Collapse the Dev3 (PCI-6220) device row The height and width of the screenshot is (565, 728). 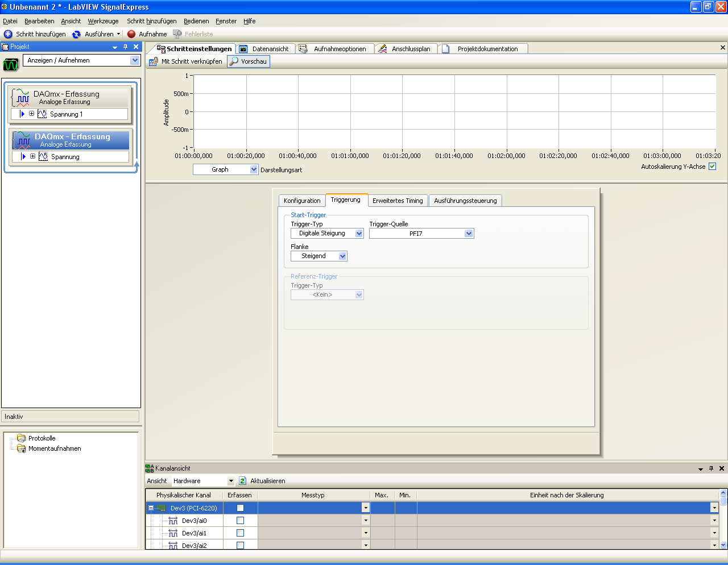pyautogui.click(x=151, y=508)
